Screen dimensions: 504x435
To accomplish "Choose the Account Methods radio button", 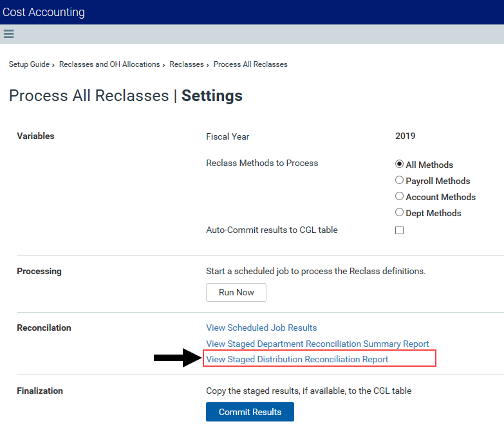I will 399,196.
